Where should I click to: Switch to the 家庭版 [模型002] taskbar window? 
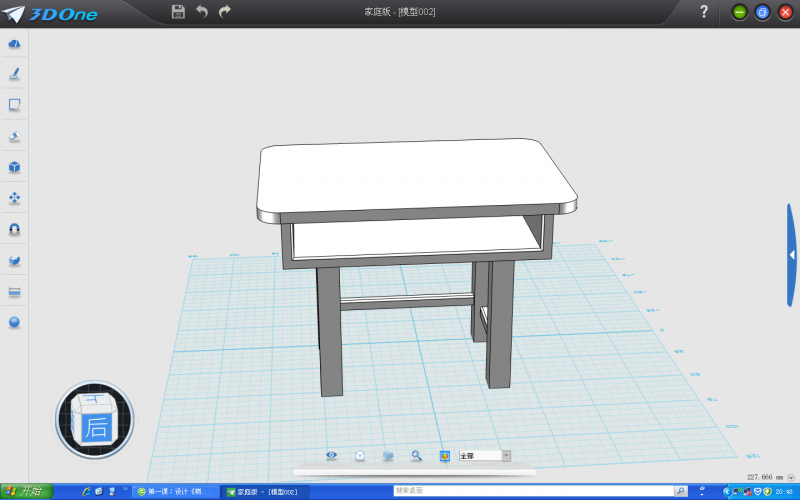pos(267,492)
